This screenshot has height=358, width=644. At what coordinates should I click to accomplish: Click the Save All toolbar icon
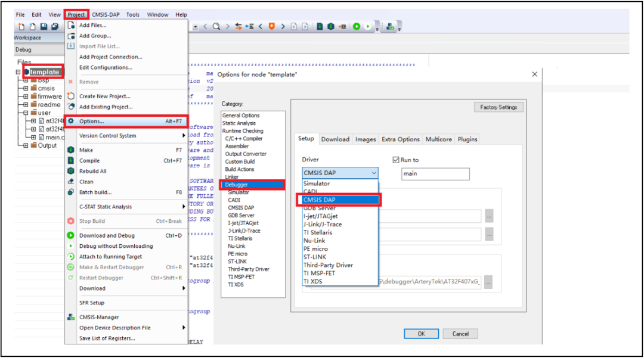55,27
